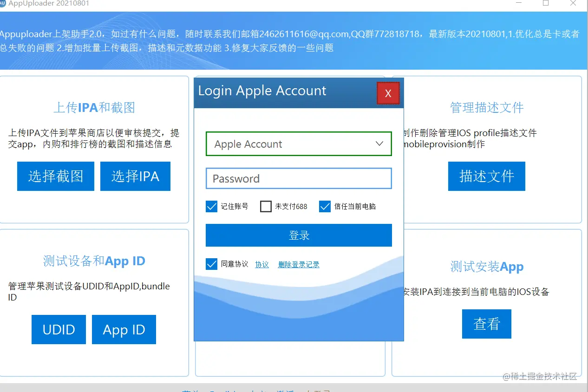Screen dimensions: 588x392
Task: Close the Login Apple Account dialog
Action: coord(388,93)
